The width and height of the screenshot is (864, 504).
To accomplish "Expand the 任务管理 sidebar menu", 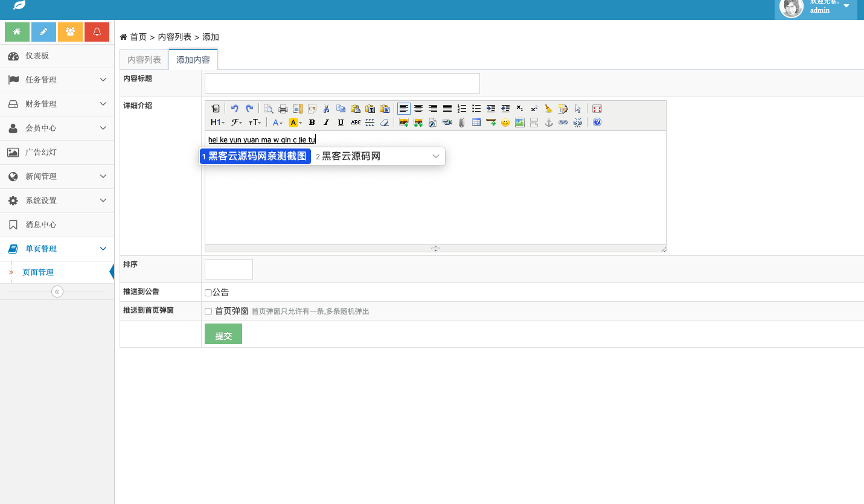I will (x=57, y=80).
